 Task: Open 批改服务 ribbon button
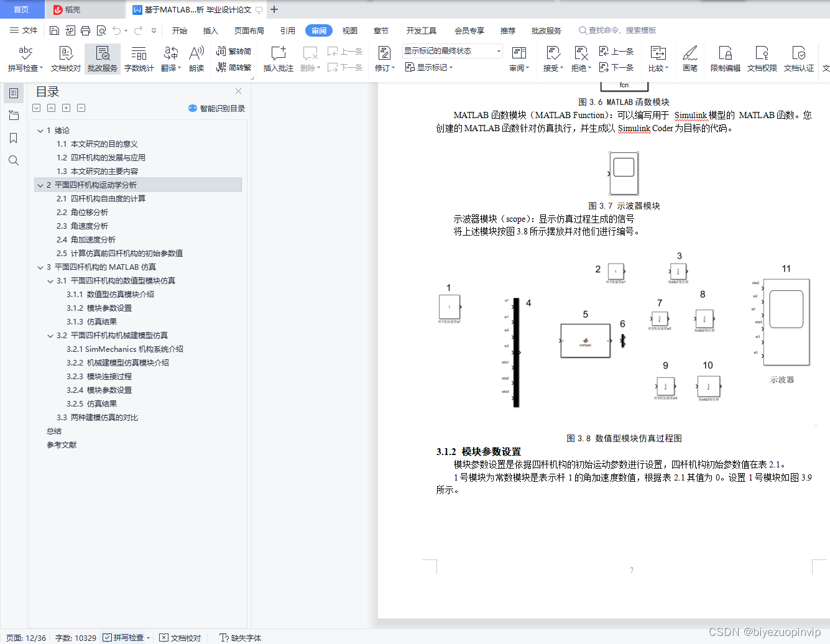coord(103,59)
